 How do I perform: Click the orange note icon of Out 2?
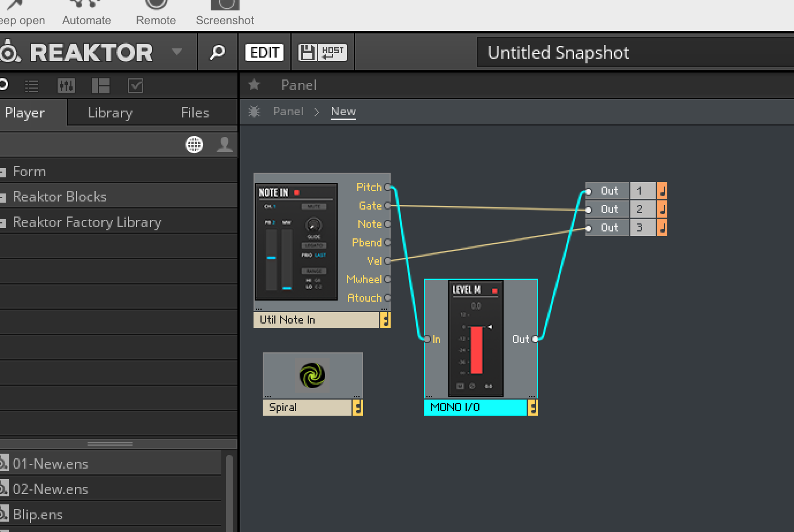[x=661, y=209]
